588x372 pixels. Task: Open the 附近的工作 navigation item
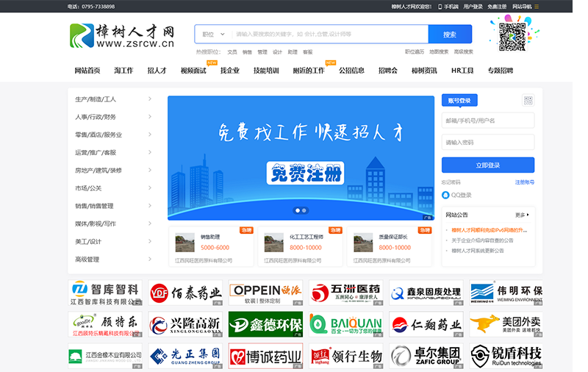[x=309, y=71]
